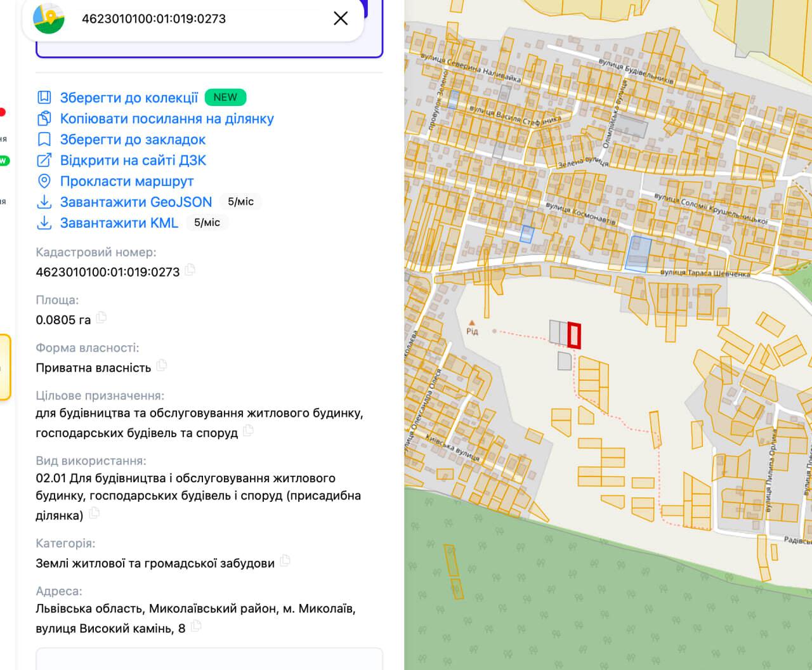
Task: Click 'вулиця Василя Стефаника' map label
Action: pyautogui.click(x=516, y=115)
